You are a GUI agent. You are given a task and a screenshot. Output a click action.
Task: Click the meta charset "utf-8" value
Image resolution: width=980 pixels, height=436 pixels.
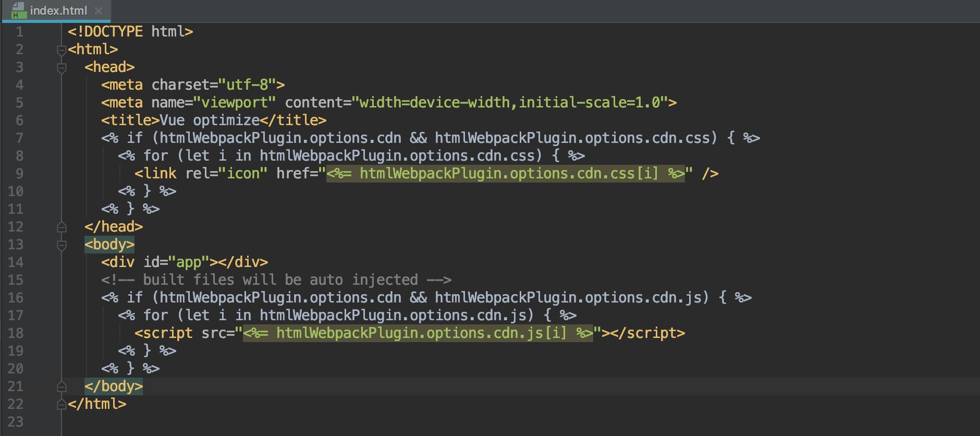click(x=247, y=85)
